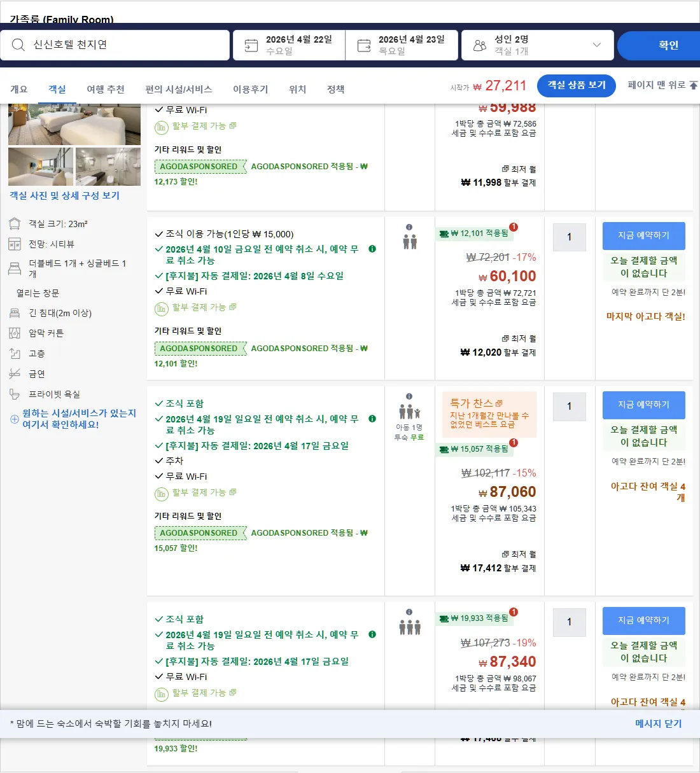Edit the 신신호텔 천지연 search field
Screen dimensions: 700x773
(115, 45)
